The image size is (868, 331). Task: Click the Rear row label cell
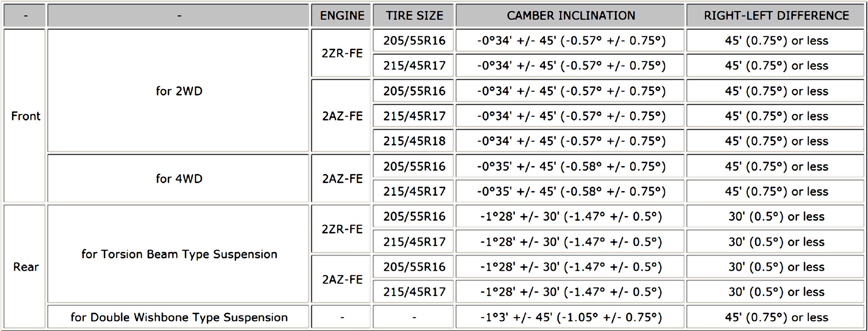point(25,267)
